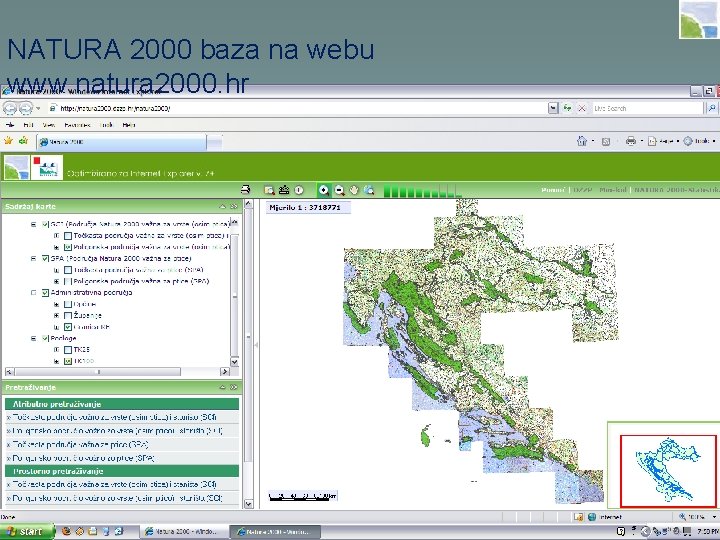720x540 pixels.
Task: Click the Firefox quick launch icon
Action: pos(66,531)
